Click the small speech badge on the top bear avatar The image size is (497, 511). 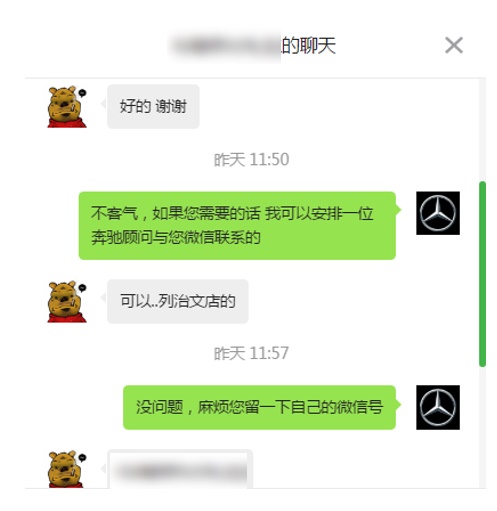[82, 93]
